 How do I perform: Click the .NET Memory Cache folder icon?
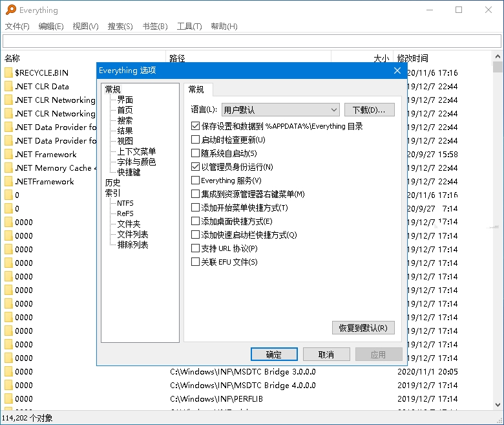click(8, 168)
